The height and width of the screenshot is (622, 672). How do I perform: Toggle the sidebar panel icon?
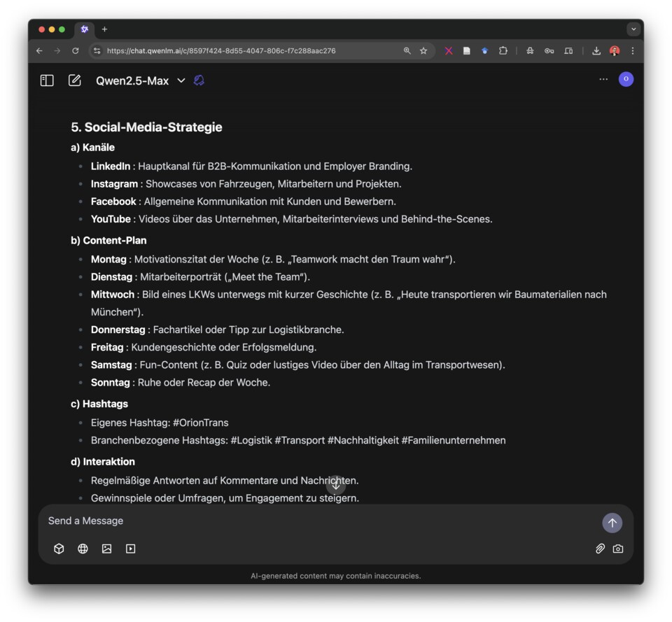pos(47,80)
